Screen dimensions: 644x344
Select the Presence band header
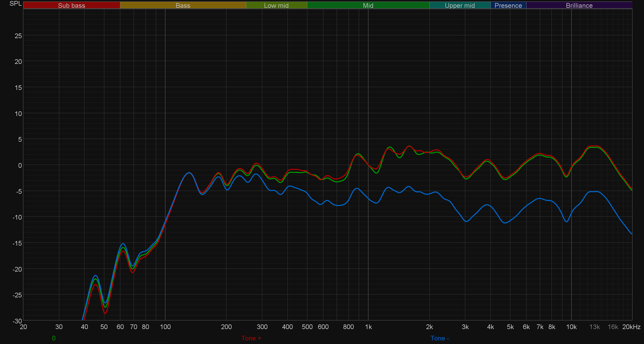click(x=508, y=5)
